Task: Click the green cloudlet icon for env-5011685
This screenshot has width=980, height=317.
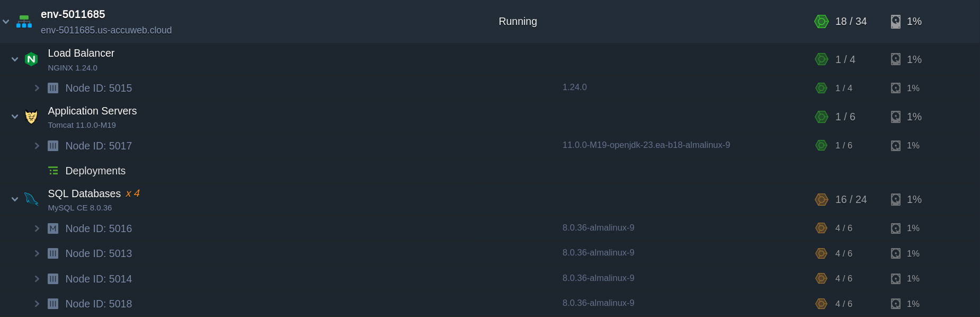Action: (821, 22)
